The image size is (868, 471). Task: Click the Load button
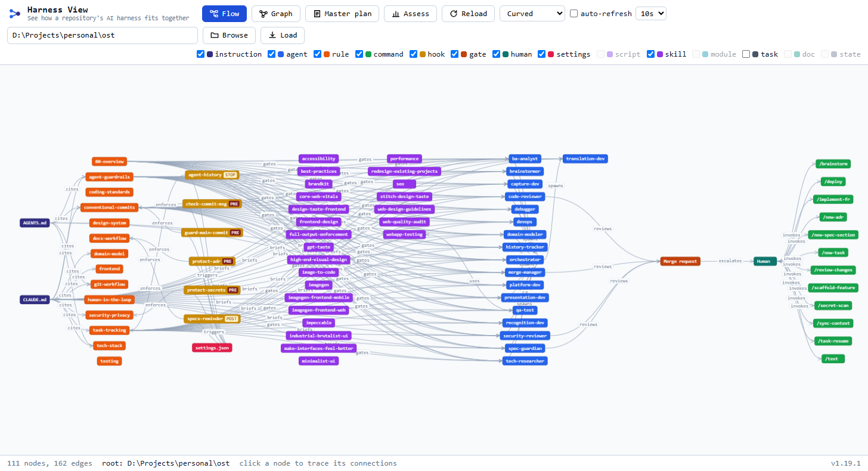283,35
